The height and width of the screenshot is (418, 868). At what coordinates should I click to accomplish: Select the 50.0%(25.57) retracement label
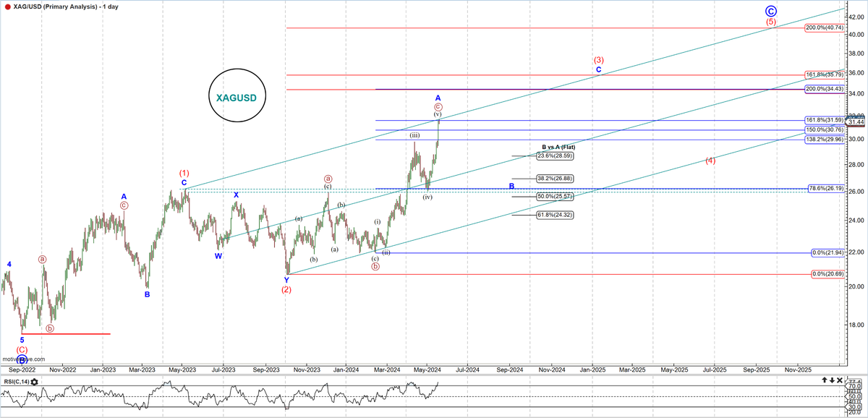(555, 196)
